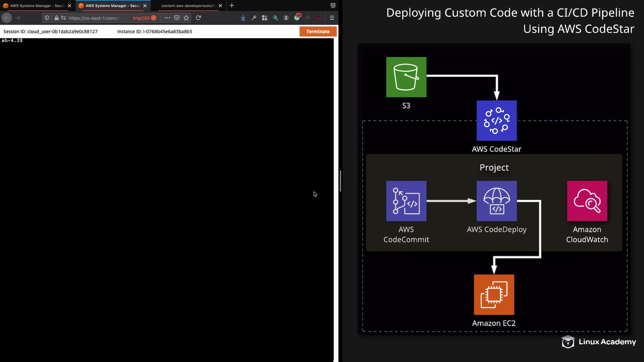The width and height of the screenshot is (644, 362).
Task: Open a new browser tab
Action: point(232,6)
